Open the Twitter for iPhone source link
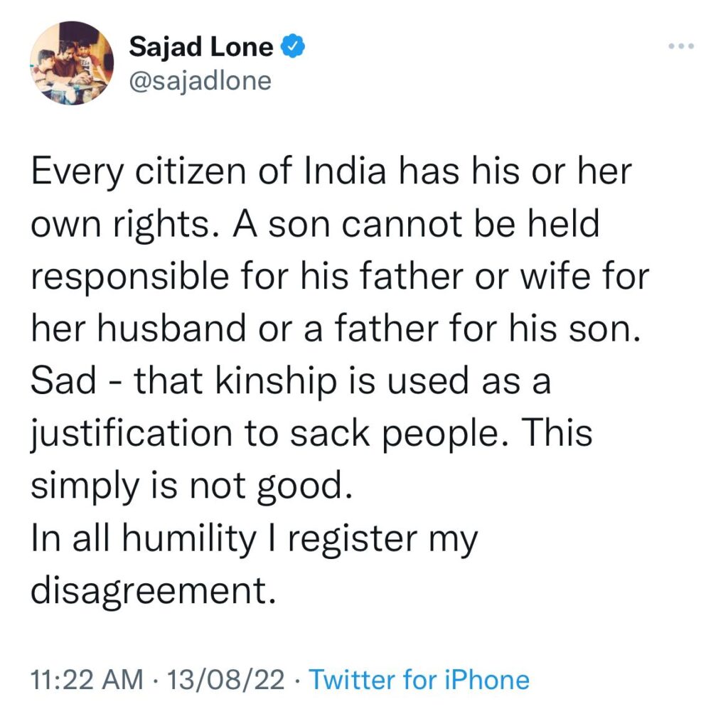Image resolution: width=728 pixels, height=719 pixels. 419,680
